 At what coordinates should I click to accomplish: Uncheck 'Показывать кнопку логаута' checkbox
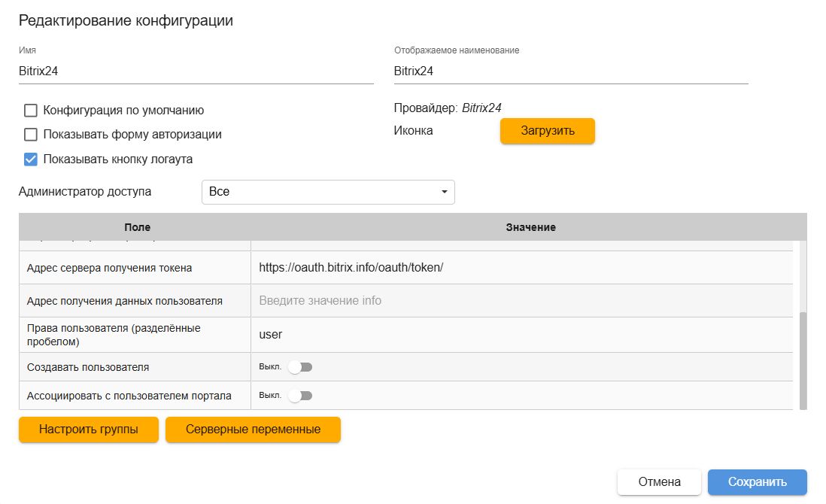click(31, 159)
